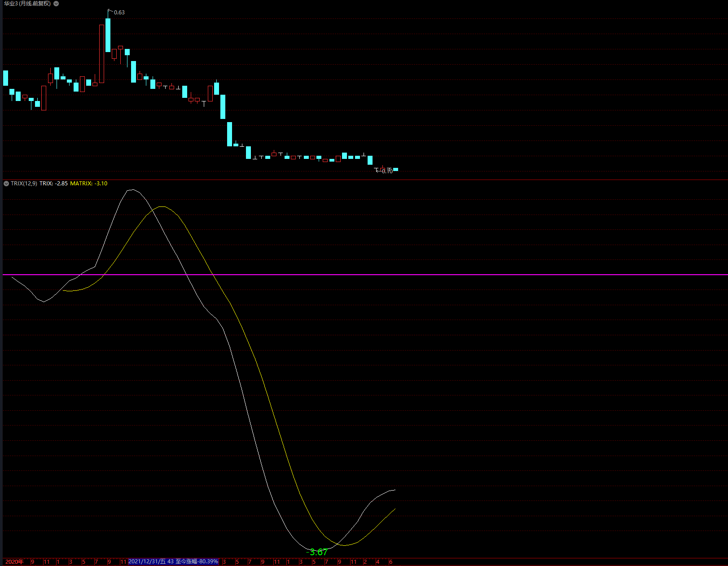This screenshot has height=566, width=728.
Task: Click the yellow MATRIX line peak
Action: point(162,206)
